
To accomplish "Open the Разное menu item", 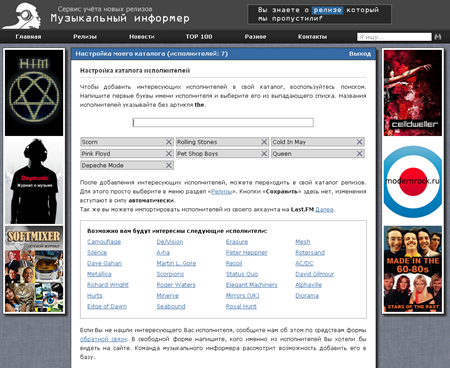I will (x=255, y=37).
